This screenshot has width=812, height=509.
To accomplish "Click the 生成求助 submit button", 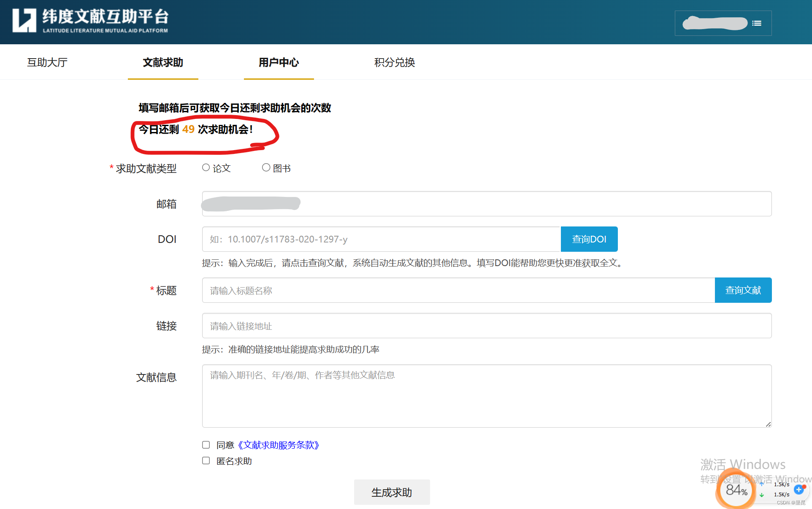I will click(x=392, y=492).
